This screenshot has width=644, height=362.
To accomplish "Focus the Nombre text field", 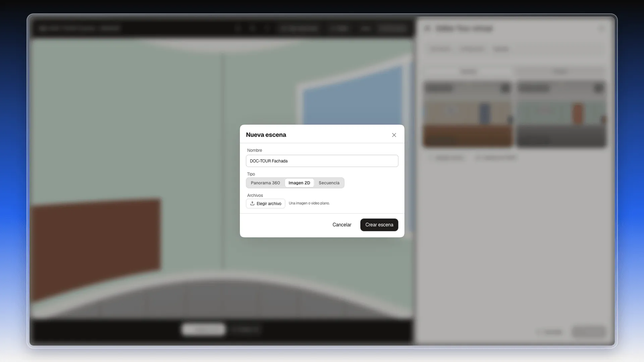I will click(x=322, y=161).
